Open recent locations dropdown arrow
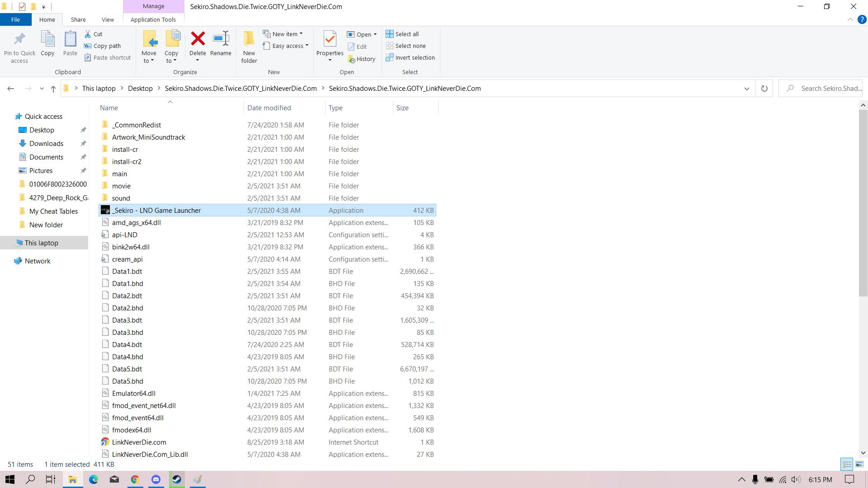The image size is (868, 488). 42,89
